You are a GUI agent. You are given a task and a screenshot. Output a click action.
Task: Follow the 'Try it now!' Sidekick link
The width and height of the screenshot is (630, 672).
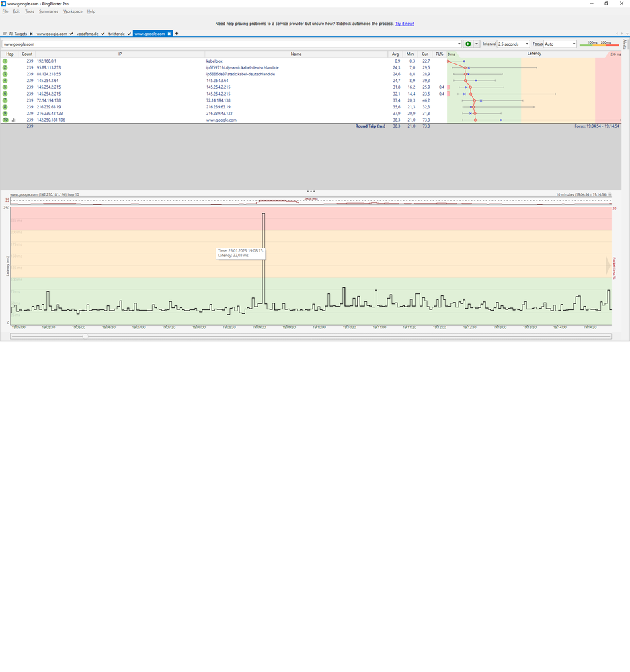(x=404, y=24)
